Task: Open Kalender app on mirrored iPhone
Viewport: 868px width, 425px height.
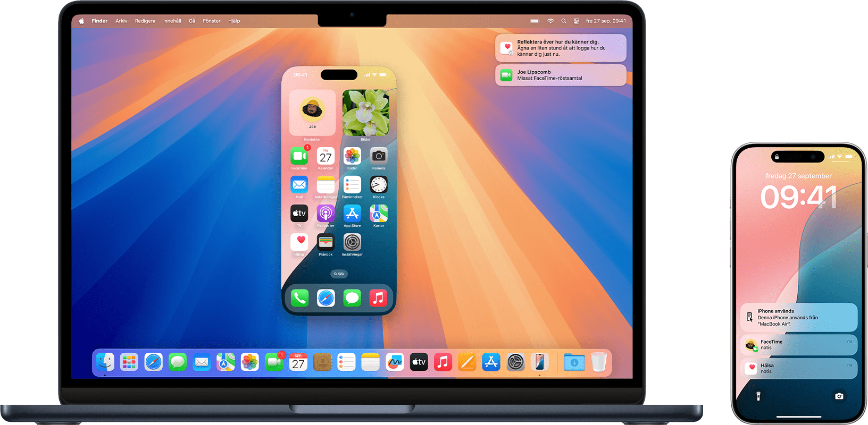Action: [325, 156]
